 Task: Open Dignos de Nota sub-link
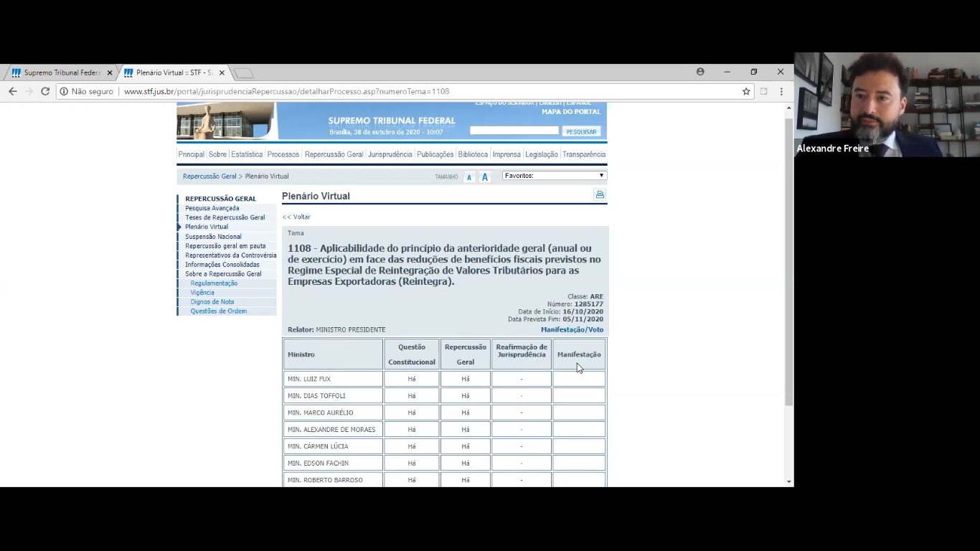pos(212,302)
